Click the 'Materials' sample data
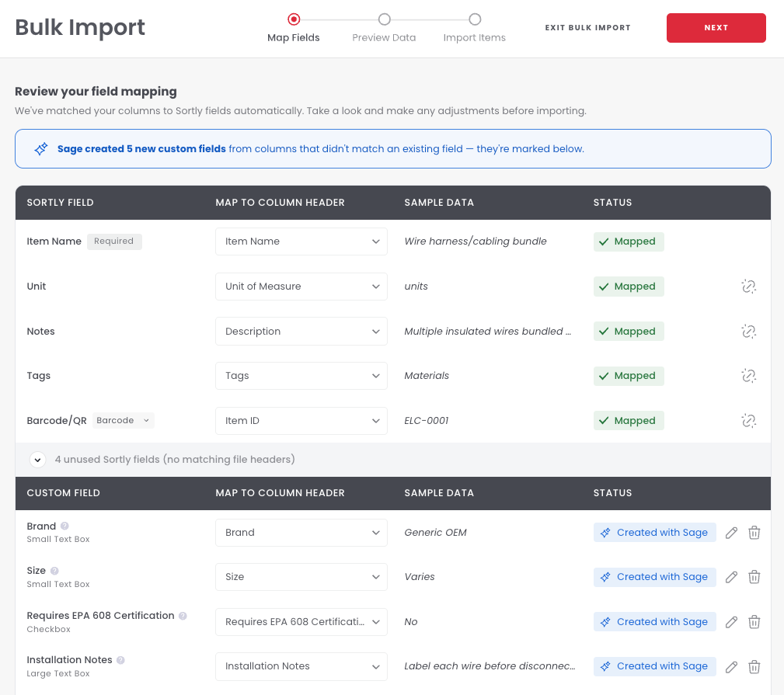The height and width of the screenshot is (695, 784). [427, 376]
